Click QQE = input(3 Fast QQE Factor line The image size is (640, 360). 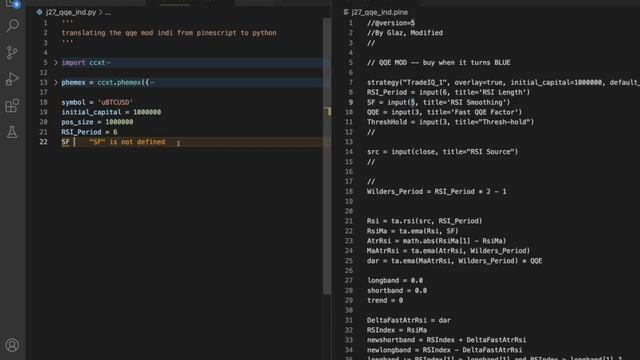pos(444,112)
